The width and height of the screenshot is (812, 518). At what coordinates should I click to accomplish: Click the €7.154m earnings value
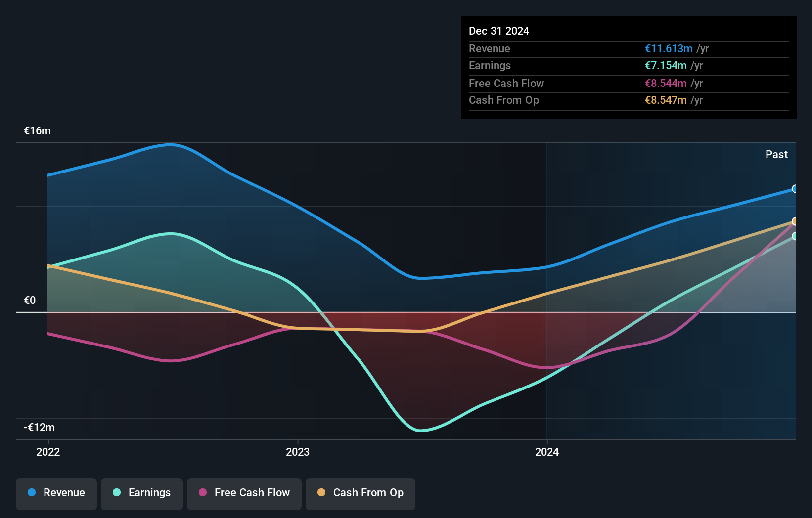click(x=666, y=66)
